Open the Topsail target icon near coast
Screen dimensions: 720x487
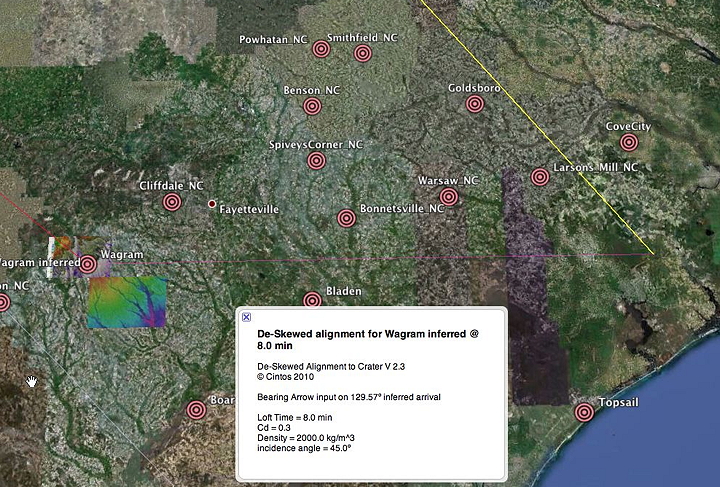584,412
